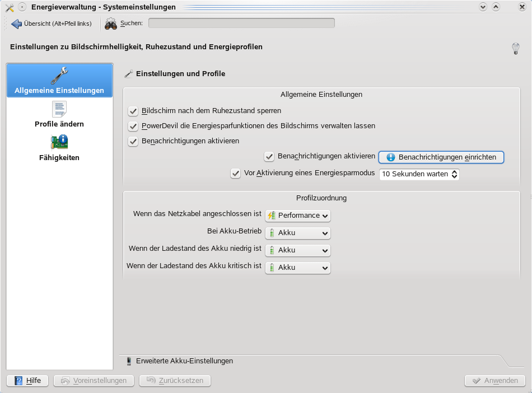This screenshot has height=393, width=532.
Task: Click the Hilfe button
Action: [x=27, y=381]
